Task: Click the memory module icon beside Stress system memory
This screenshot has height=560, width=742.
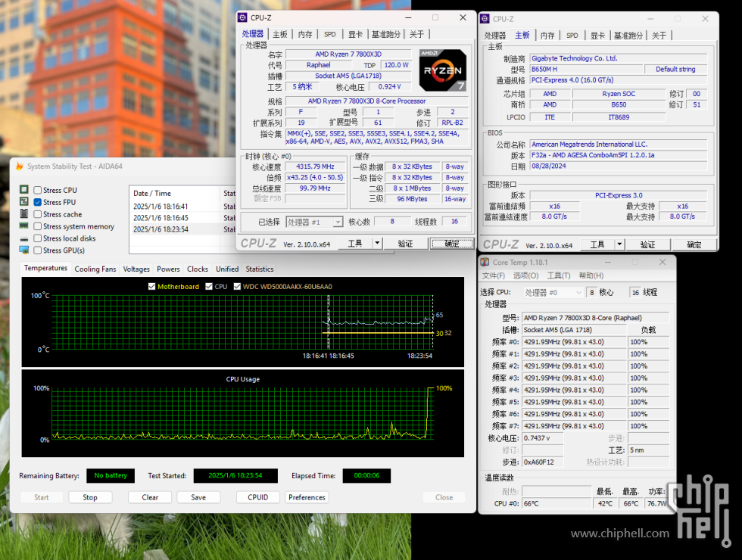Action: point(24,226)
